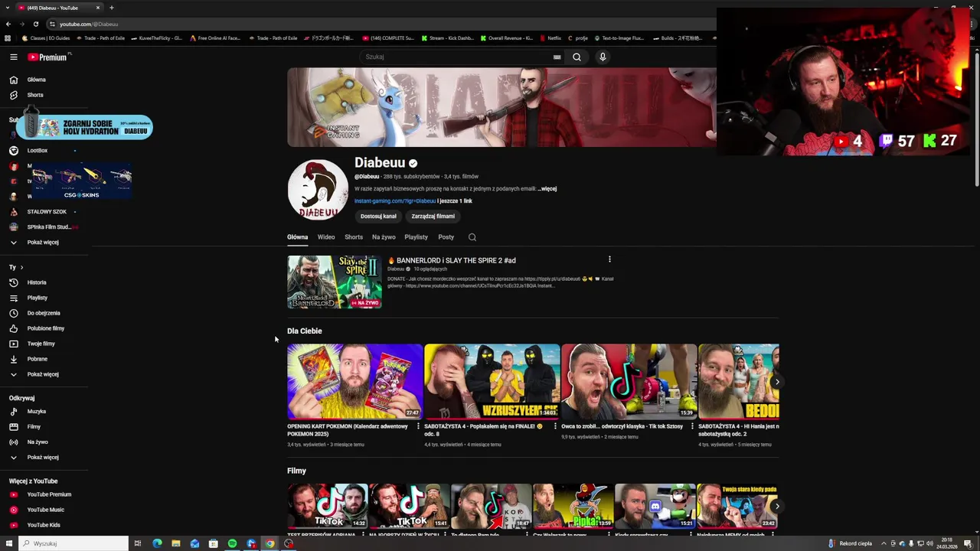This screenshot has height=551, width=980.
Task: Open the 'i jeszcze 1 link' text
Action: pyautogui.click(x=455, y=201)
